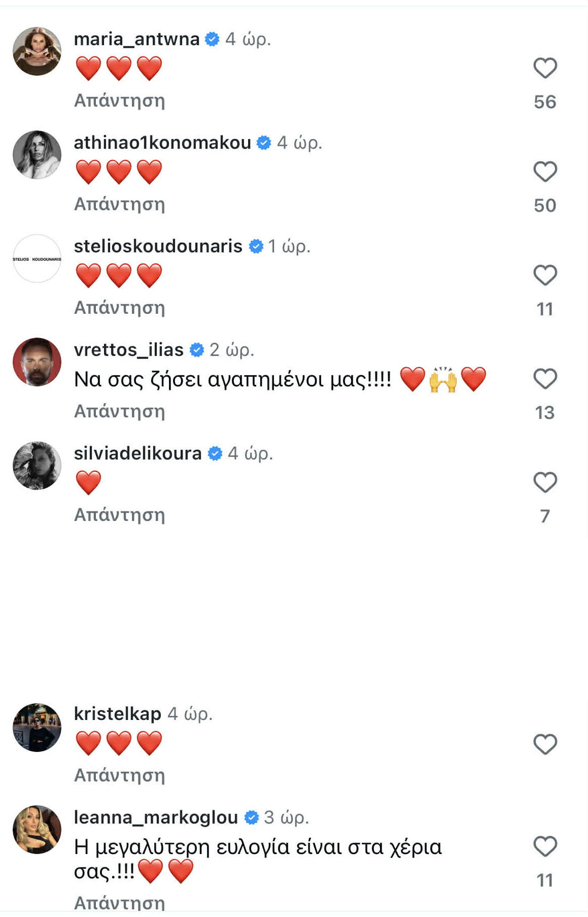The image size is (588, 917).
Task: Click stelioskoudounaris's logo avatar
Action: click(37, 259)
